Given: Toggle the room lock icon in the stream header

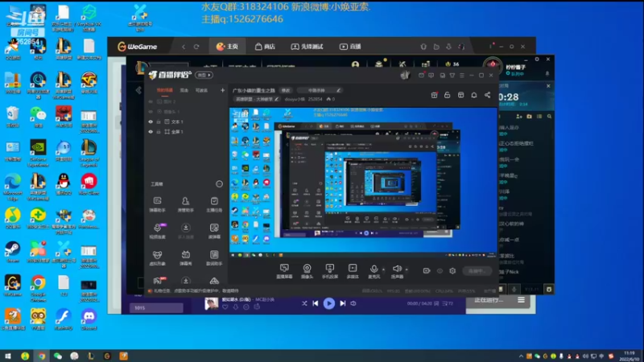Looking at the screenshot, I should click(x=448, y=95).
